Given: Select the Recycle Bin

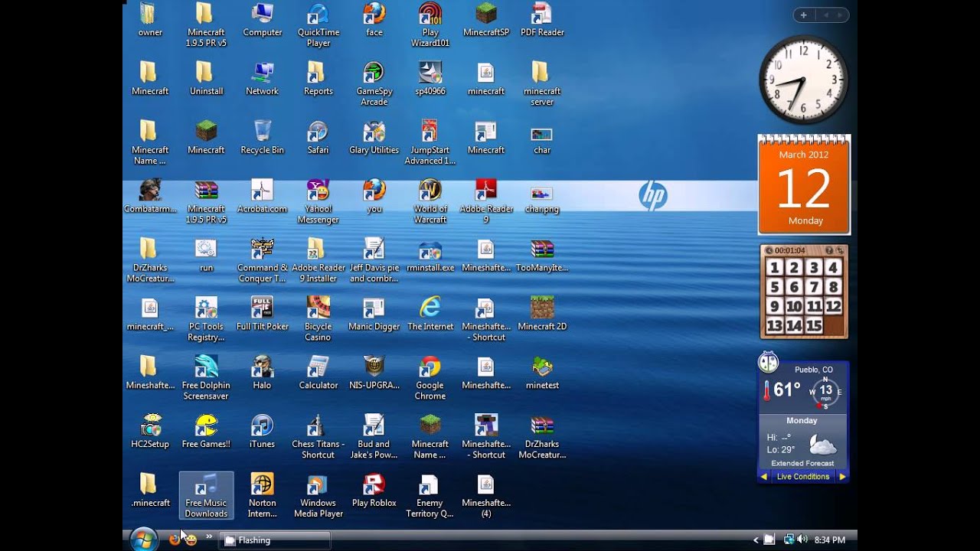Looking at the screenshot, I should (263, 138).
